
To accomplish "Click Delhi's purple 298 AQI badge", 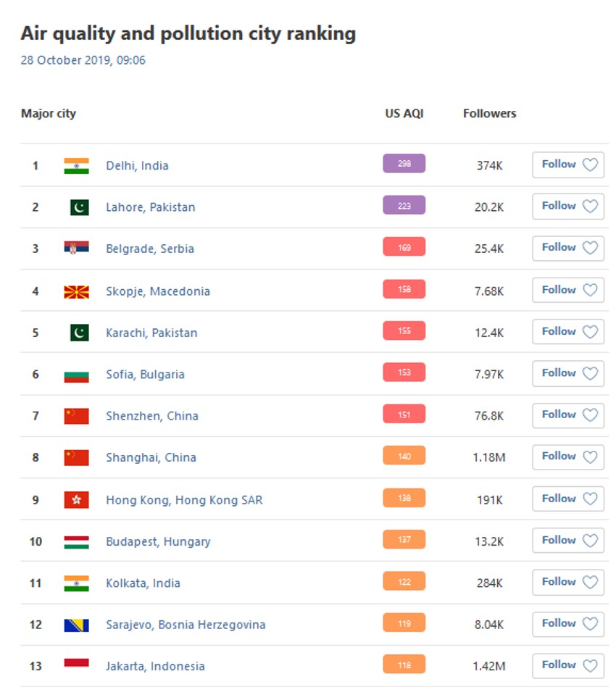I will pyautogui.click(x=404, y=164).
